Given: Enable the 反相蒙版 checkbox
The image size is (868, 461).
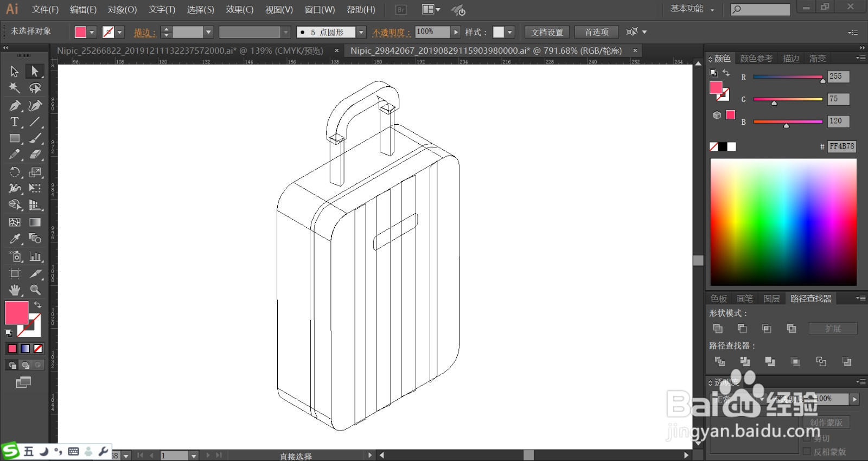Looking at the screenshot, I should tap(807, 451).
